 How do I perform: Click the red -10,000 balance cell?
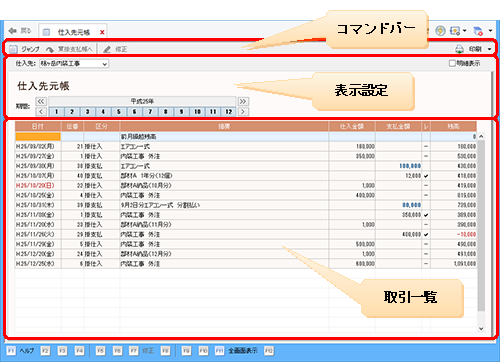453,235
